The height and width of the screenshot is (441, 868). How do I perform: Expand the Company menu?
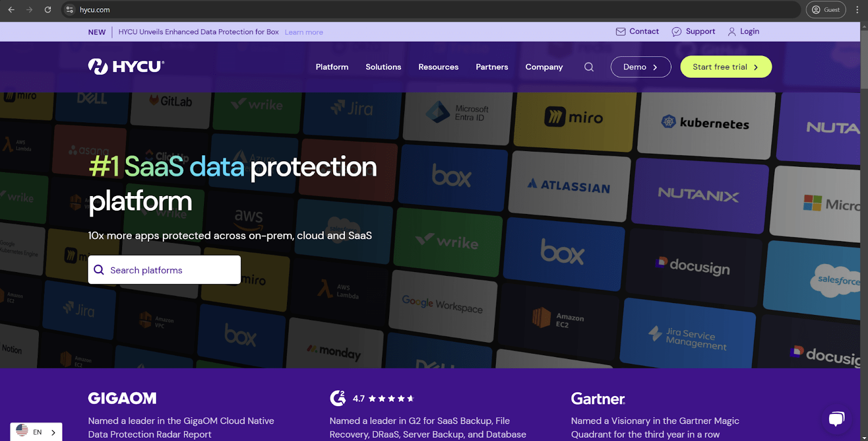[544, 67]
